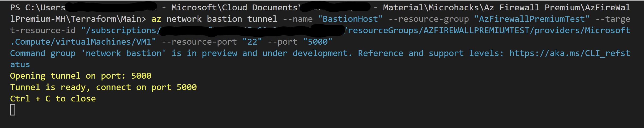Click 'PS C:\Users' prompt text

(38, 8)
